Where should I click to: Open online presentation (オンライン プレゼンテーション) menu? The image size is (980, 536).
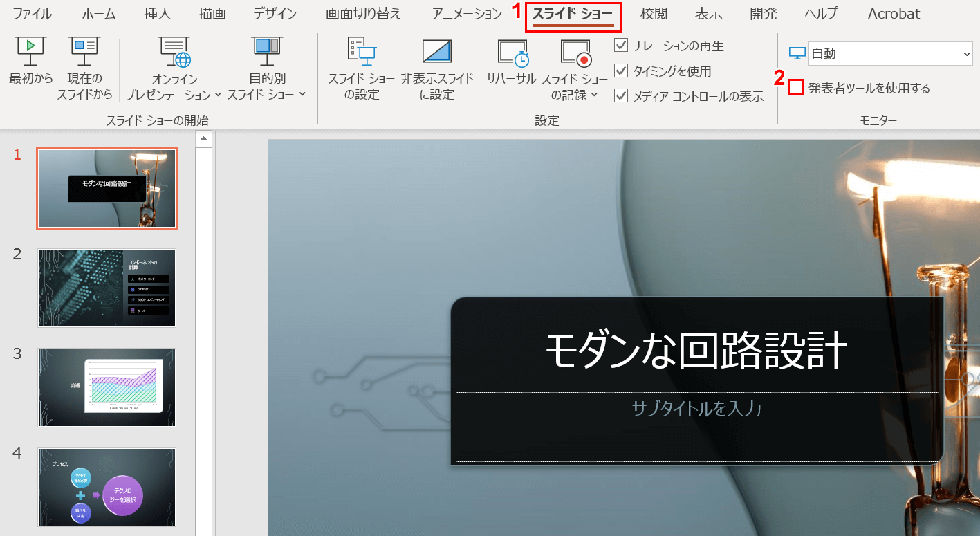pyautogui.click(x=174, y=68)
